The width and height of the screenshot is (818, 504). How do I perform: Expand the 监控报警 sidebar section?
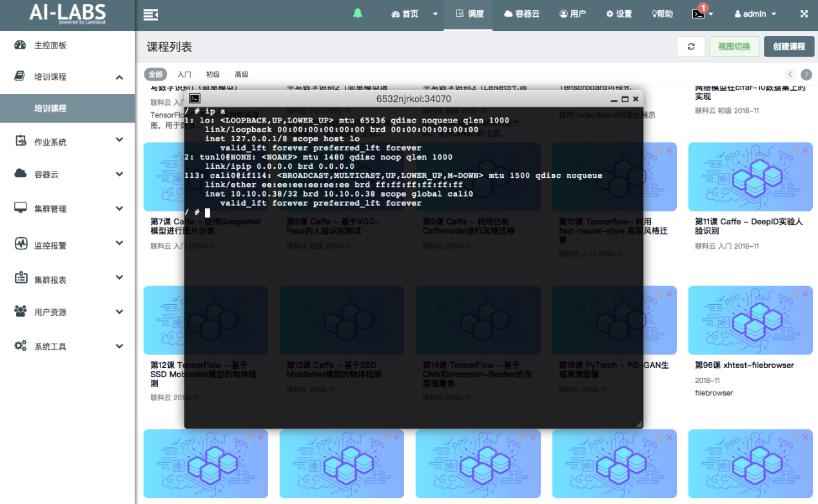coord(68,245)
